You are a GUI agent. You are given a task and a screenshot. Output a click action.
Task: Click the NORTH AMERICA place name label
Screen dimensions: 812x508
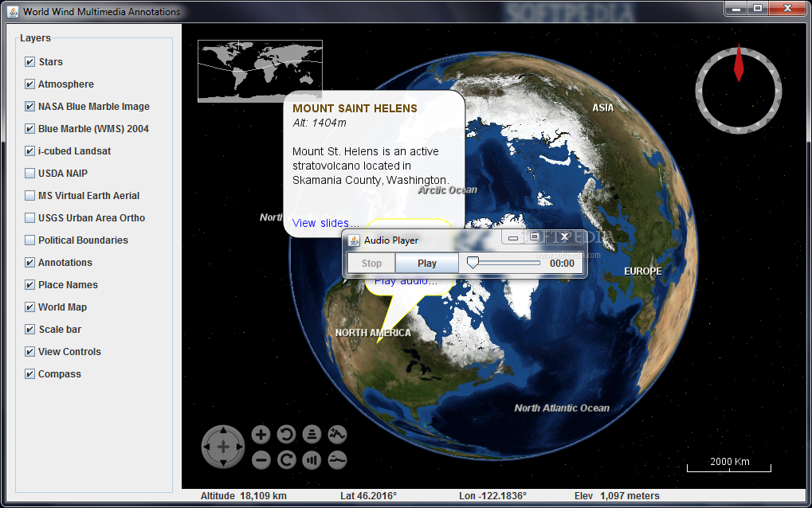click(373, 333)
